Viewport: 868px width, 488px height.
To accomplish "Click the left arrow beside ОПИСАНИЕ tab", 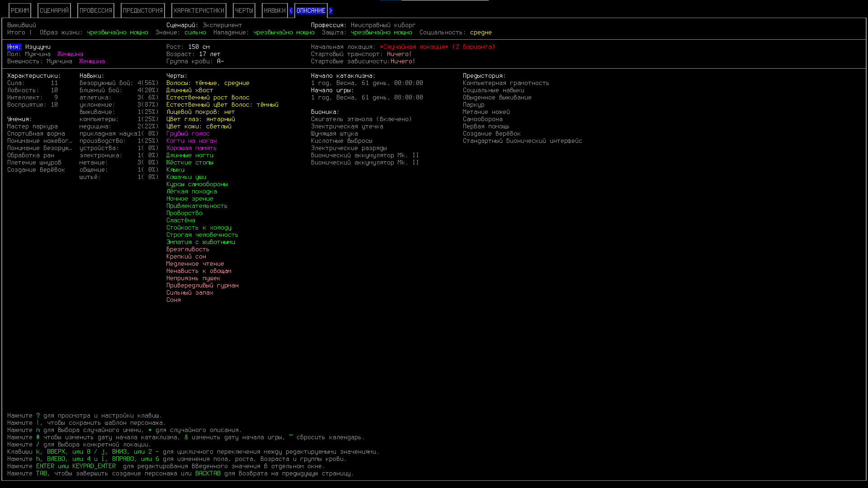I will tap(291, 11).
